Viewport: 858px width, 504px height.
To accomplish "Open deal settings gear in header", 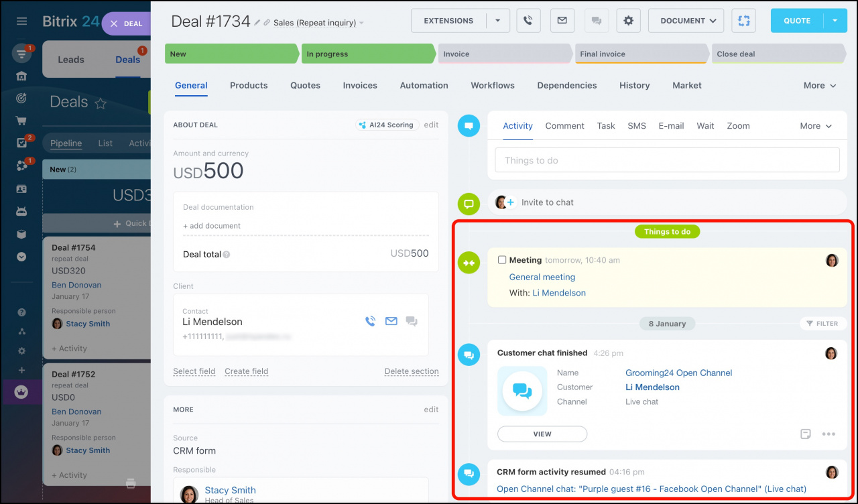I will (628, 21).
